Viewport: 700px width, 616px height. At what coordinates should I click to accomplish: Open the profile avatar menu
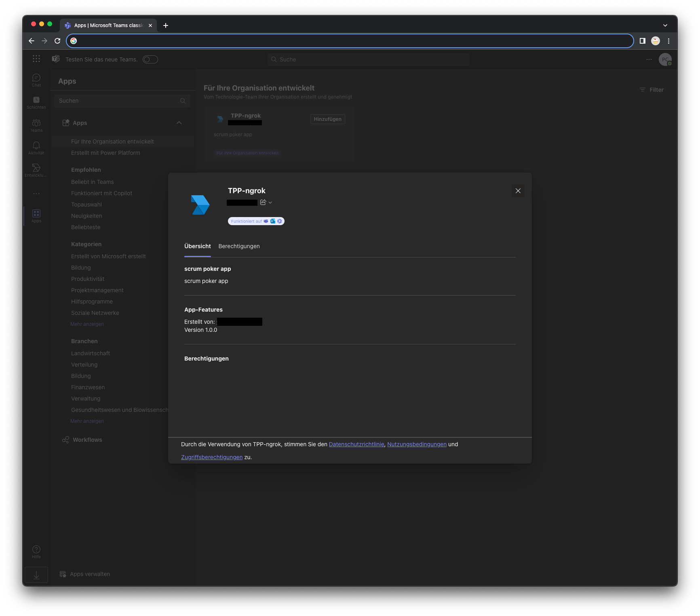tap(665, 59)
